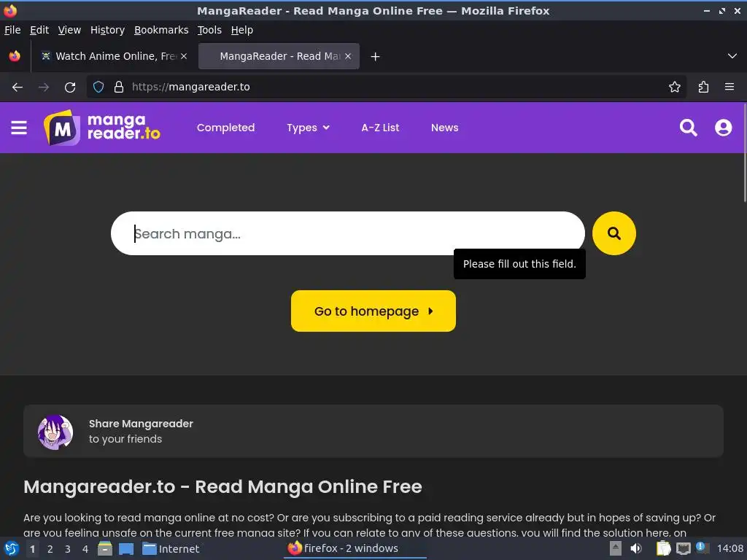Open the Edit menu

(39, 30)
